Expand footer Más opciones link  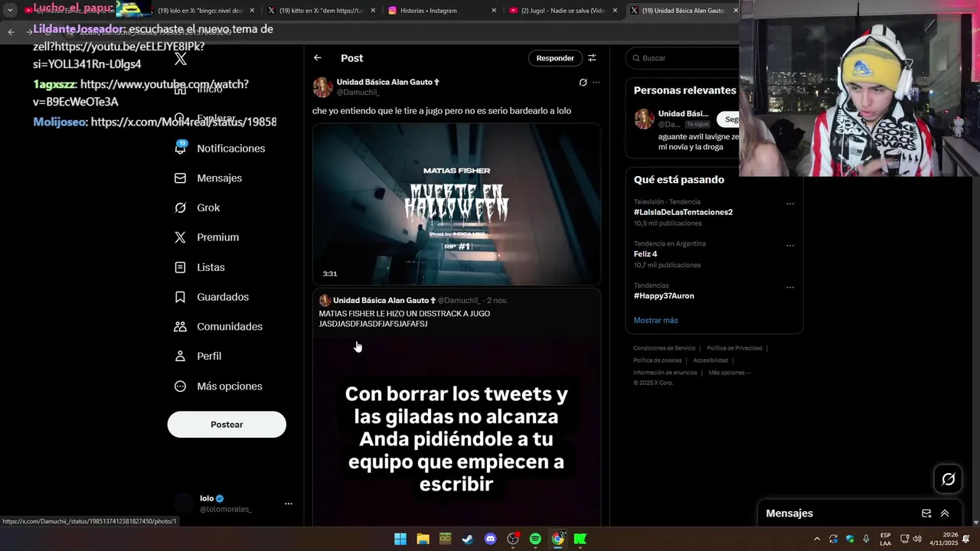[x=730, y=373]
